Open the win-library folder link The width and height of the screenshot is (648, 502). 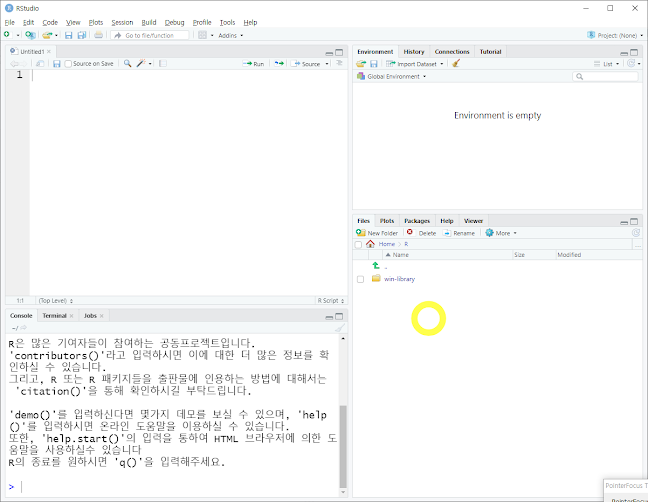coord(399,279)
